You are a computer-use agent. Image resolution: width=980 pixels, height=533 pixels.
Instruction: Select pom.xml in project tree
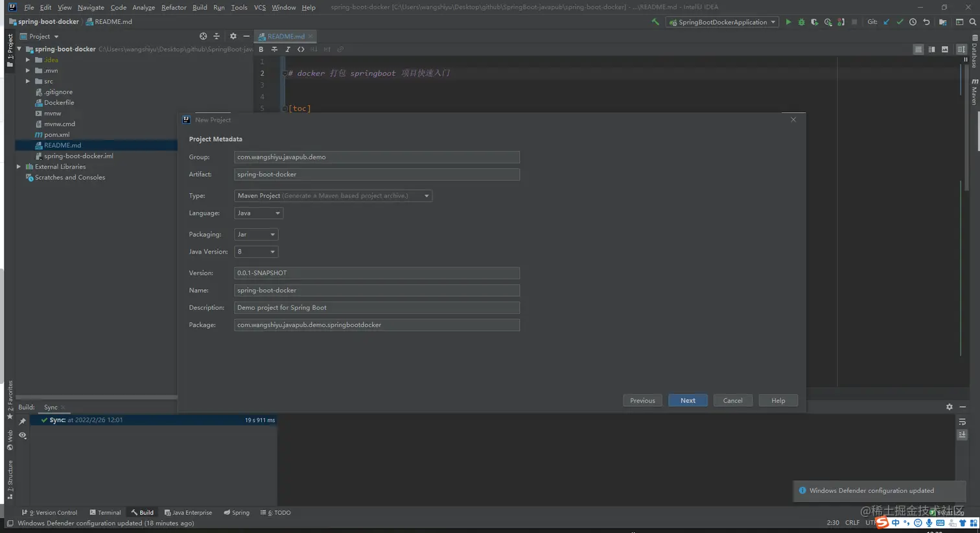[57, 135]
